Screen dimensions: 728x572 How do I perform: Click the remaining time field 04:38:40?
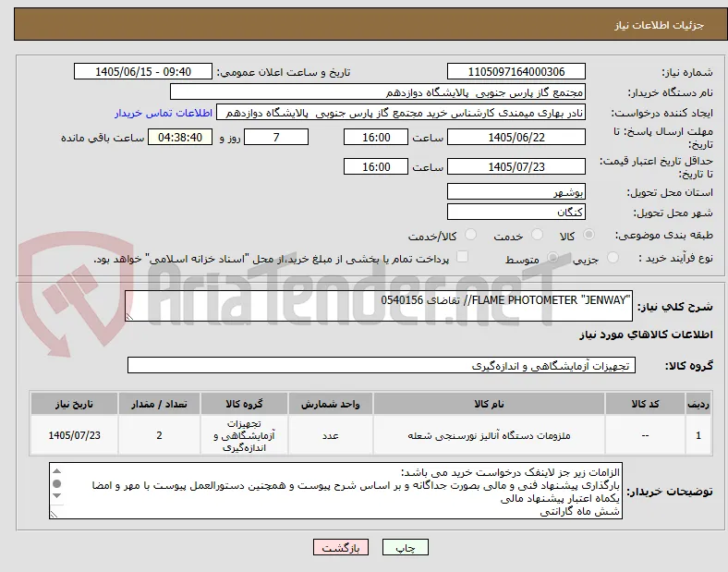[x=180, y=138]
